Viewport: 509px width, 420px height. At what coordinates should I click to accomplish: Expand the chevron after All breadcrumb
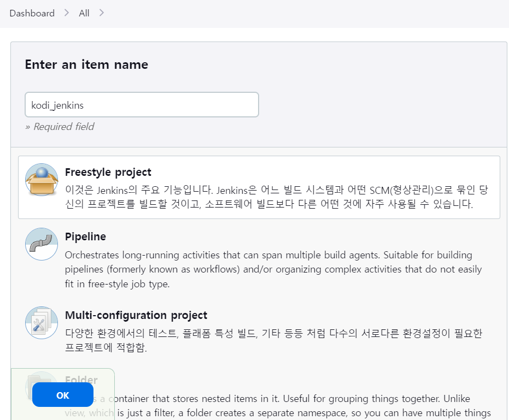(102, 13)
